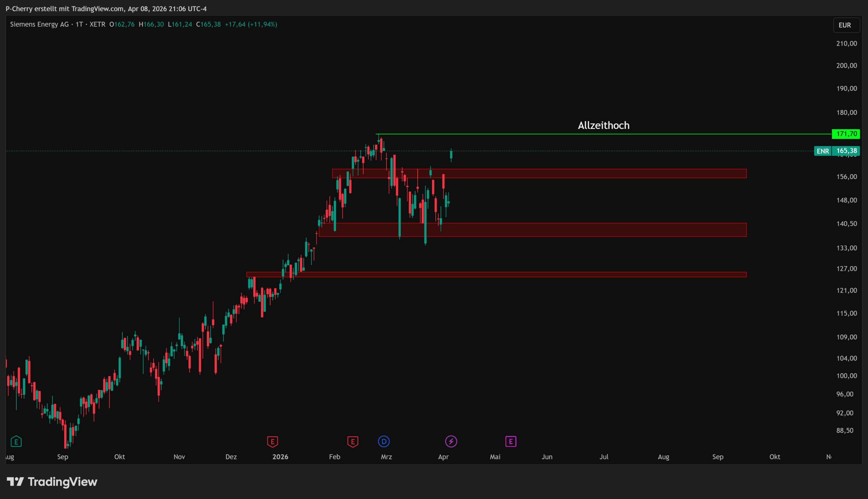868x499 pixels.
Task: Select the Allzeithoch text annotation
Action: click(x=604, y=125)
